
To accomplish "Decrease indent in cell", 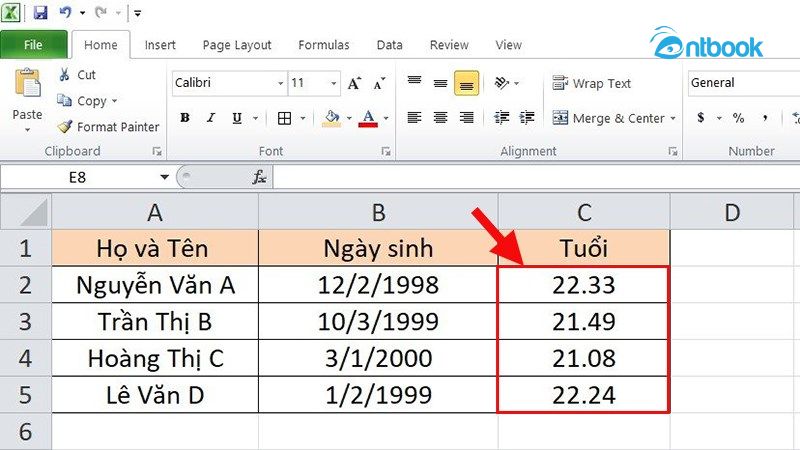I will (x=502, y=118).
